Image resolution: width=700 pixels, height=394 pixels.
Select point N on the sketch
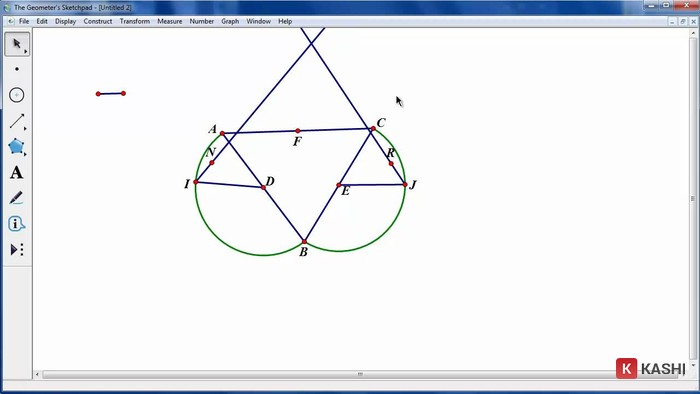click(x=212, y=163)
